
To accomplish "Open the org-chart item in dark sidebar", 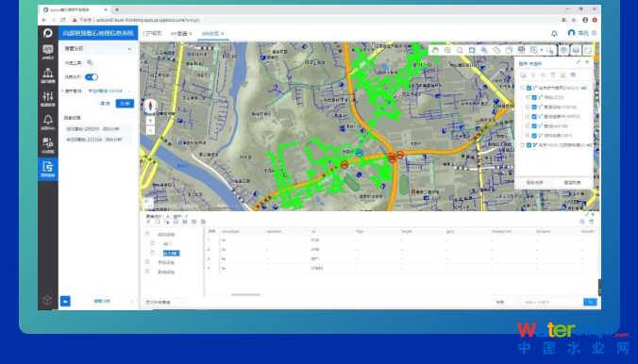I will click(x=47, y=75).
